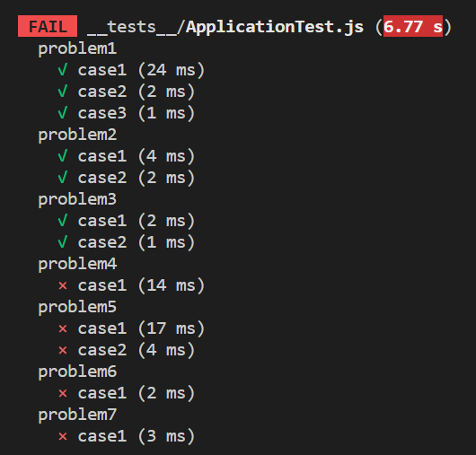Open the __tests__/ApplicationTest.js file path
Screen dimensions: 476x455
[225, 27]
